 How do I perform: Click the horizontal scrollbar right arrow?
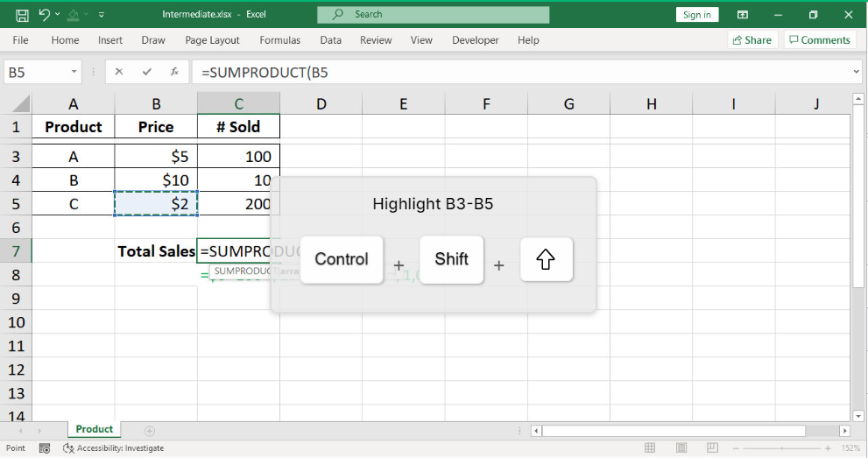coord(844,430)
